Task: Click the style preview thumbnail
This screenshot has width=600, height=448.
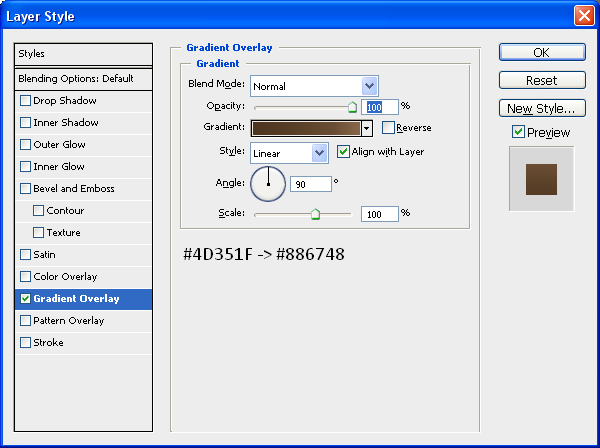Action: 541,178
